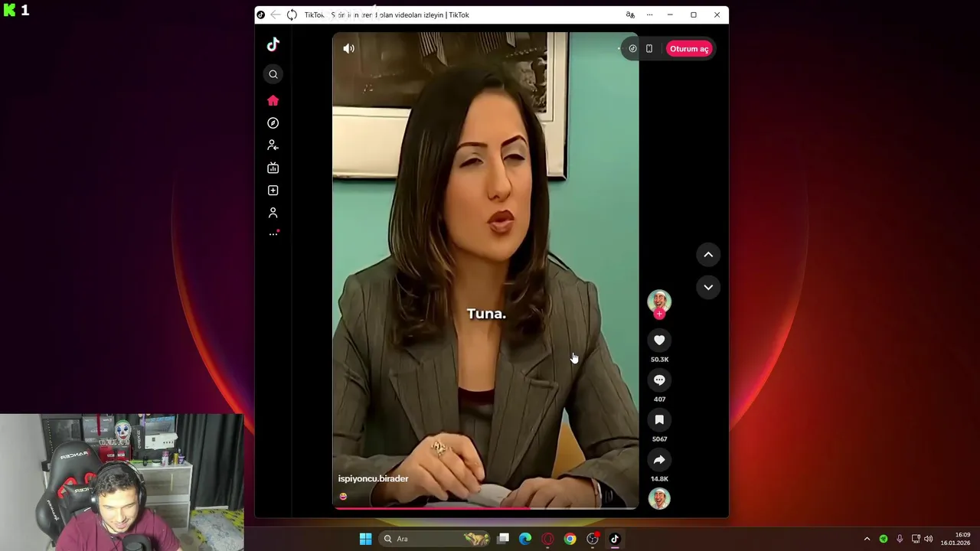
Task: Click the emoji below the username caption
Action: pos(343,497)
